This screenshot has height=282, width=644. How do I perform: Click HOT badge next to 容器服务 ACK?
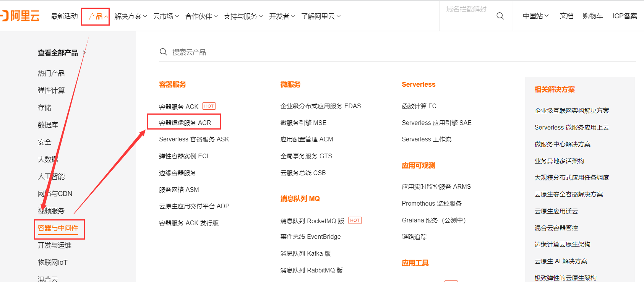click(209, 106)
